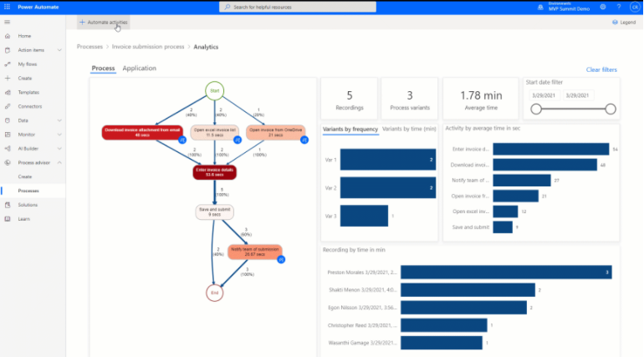
Task: Select Variants by time (min) tab
Action: tap(409, 129)
